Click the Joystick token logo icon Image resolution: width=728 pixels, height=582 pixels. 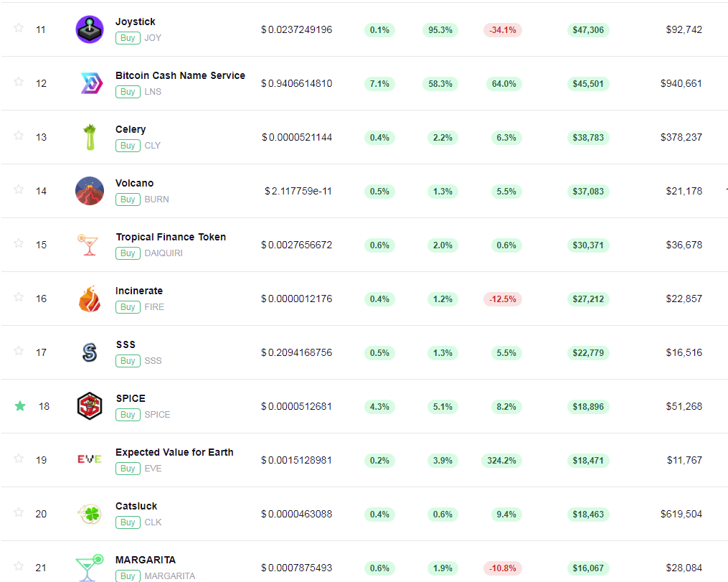(x=90, y=29)
